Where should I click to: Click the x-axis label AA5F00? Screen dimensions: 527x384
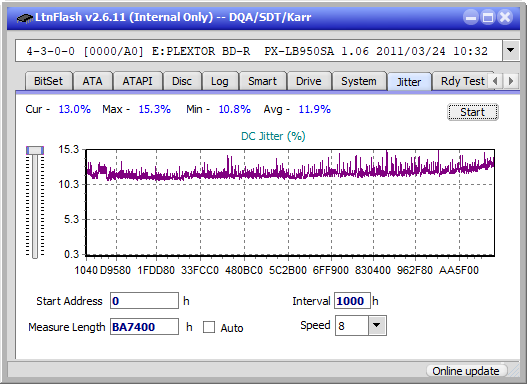tap(459, 270)
